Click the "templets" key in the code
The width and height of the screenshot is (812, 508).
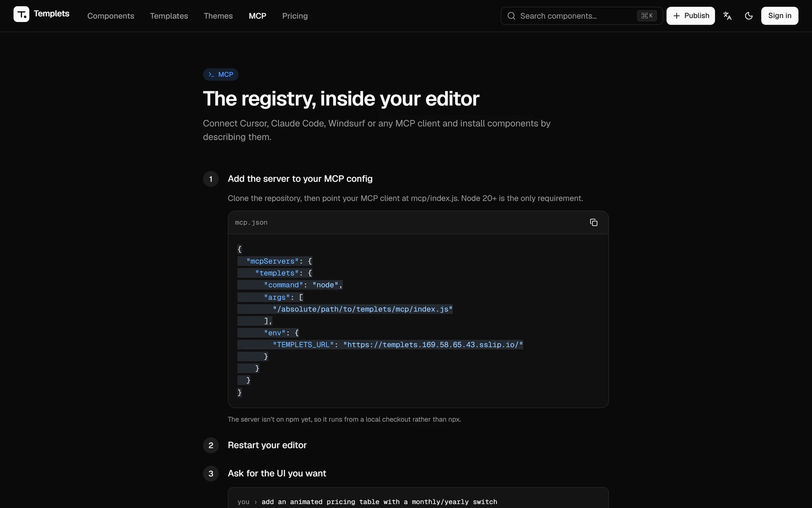277,273
